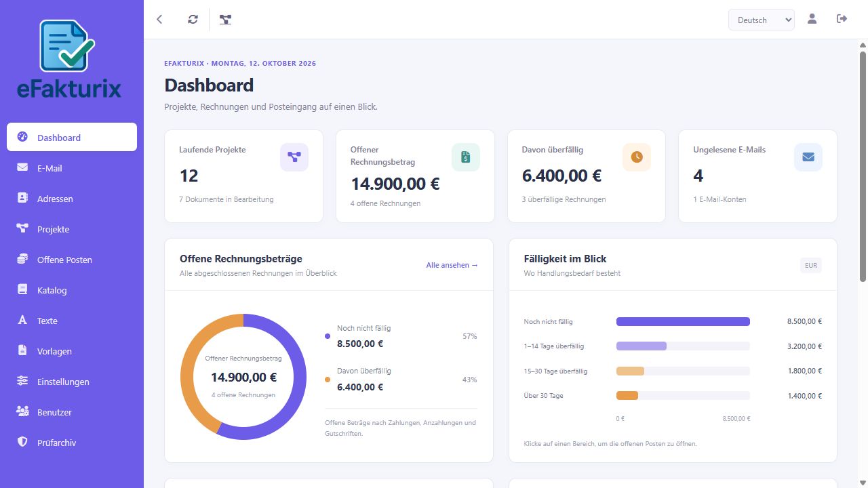Open the user profile icon
The height and width of the screenshot is (488, 868).
[812, 19]
